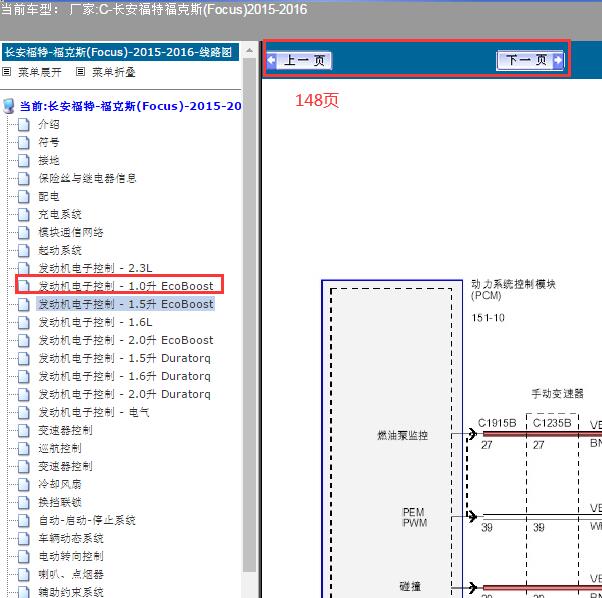Open the first 变速器控制 item above 巡航控制
This screenshot has height=598, width=602.
click(65, 430)
